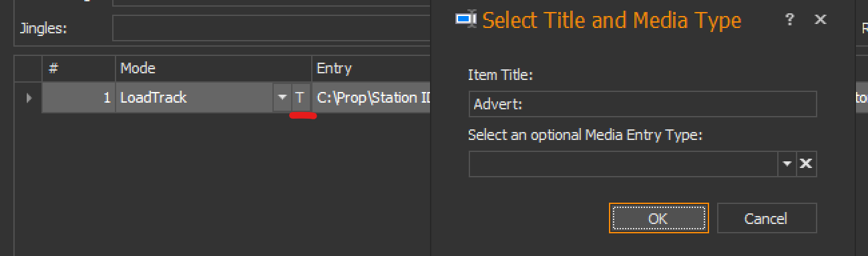Select the row number 1 cell
Screen dimensions: 868x256
click(x=79, y=98)
